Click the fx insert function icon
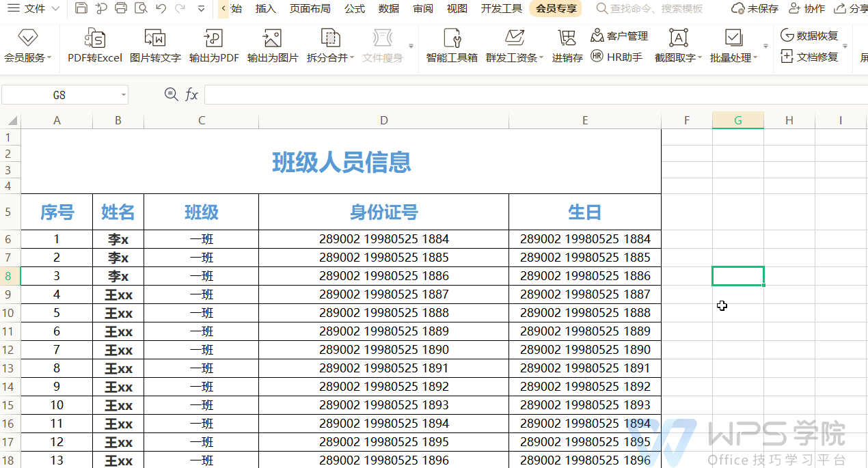 point(192,94)
